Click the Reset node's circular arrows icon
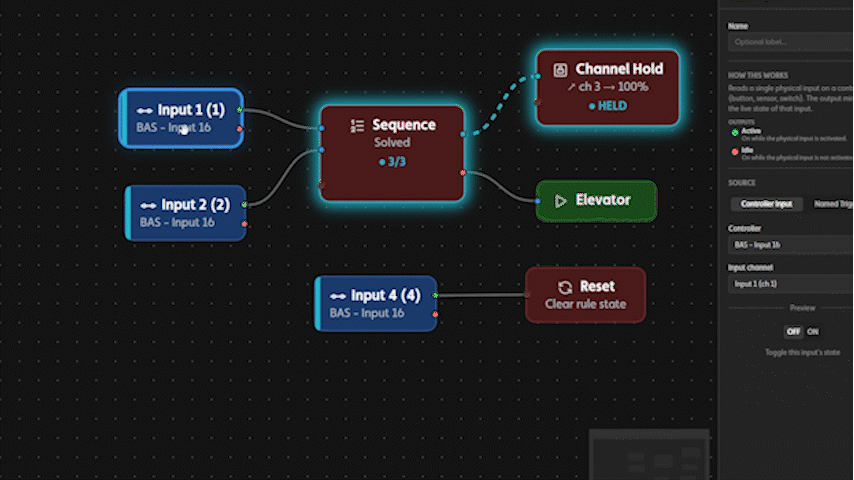This screenshot has height=480, width=854. coord(565,287)
